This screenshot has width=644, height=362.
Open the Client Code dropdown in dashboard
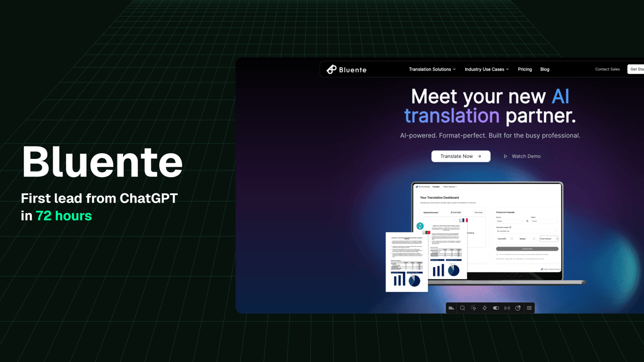(479, 213)
